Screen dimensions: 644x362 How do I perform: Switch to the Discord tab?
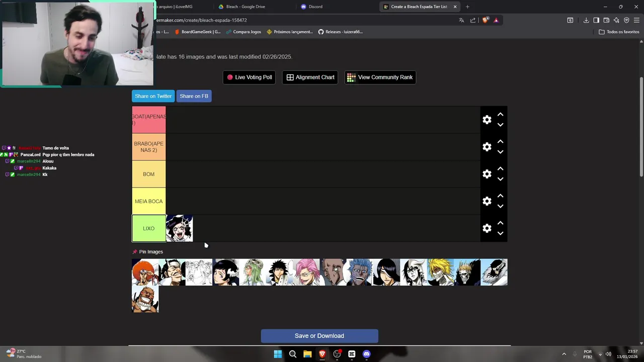[315, 7]
